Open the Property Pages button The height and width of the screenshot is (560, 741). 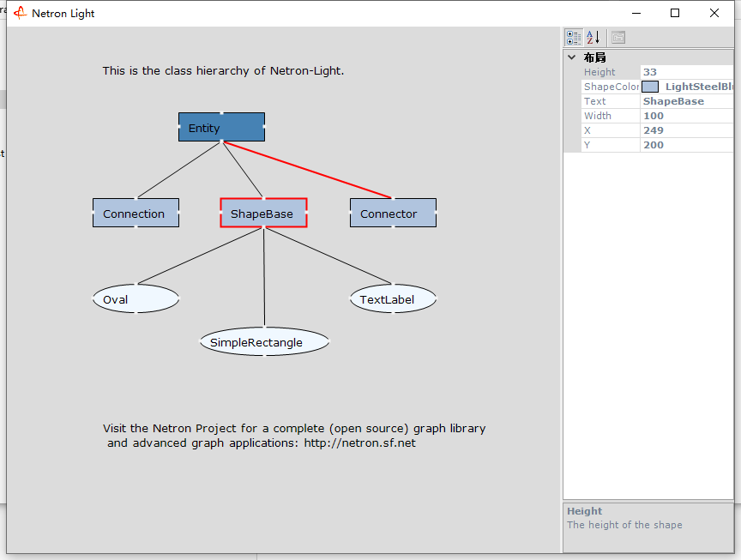click(618, 38)
